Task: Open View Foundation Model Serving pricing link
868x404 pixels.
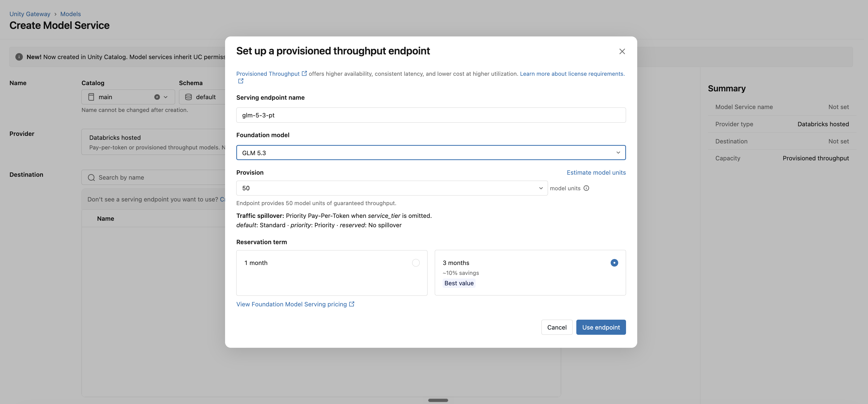Action: (x=291, y=304)
